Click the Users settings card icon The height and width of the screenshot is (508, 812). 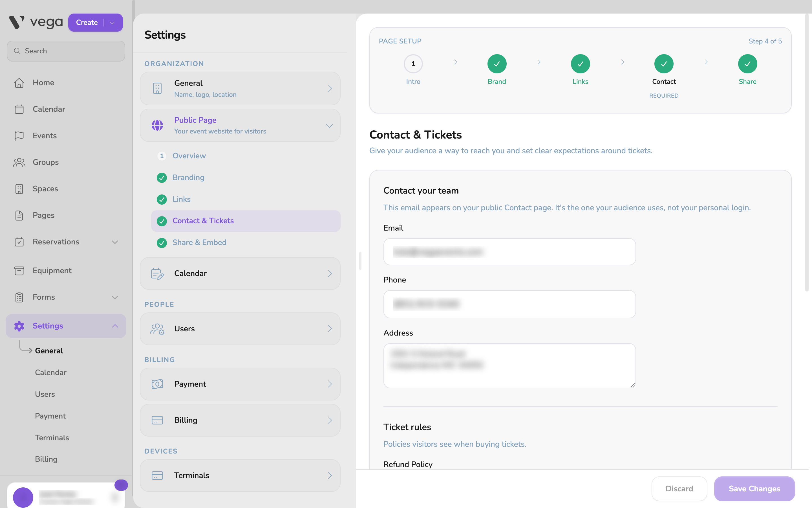[157, 329]
